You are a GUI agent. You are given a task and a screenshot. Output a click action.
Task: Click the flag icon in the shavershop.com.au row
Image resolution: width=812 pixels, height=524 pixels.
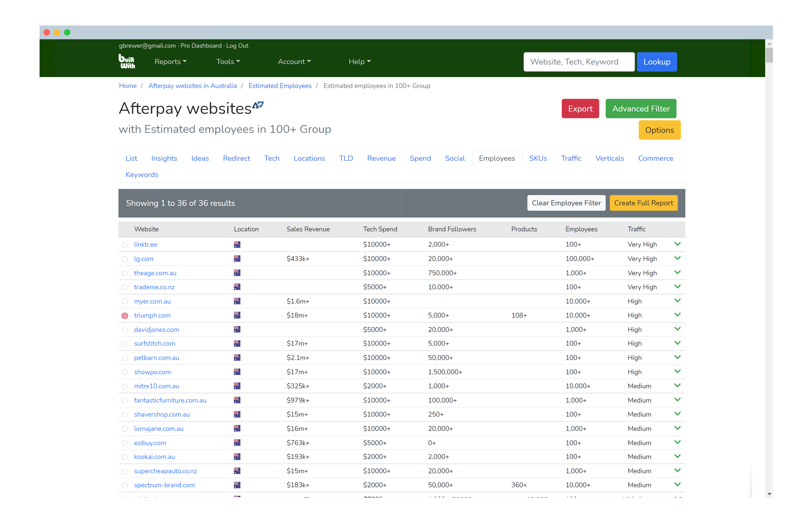click(237, 415)
